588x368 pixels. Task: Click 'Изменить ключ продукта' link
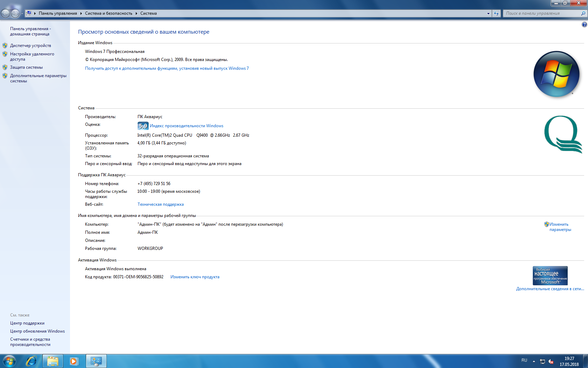click(195, 277)
